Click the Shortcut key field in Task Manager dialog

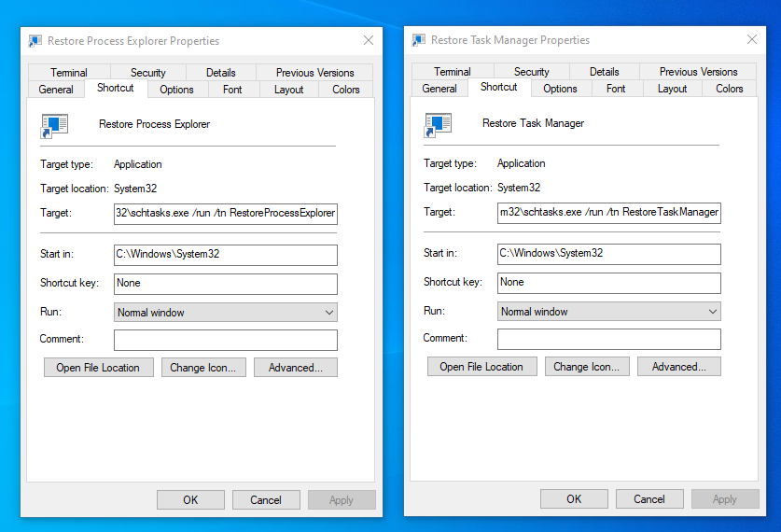point(609,283)
